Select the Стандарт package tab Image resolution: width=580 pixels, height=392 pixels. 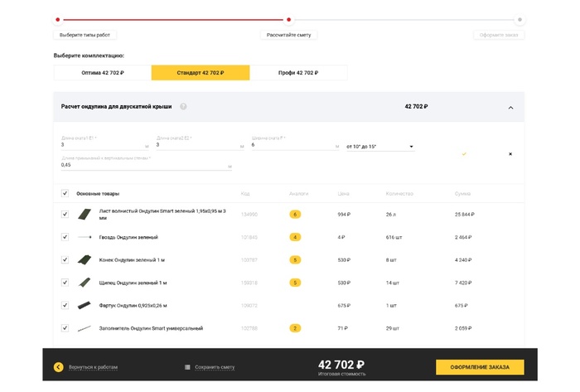[201, 73]
